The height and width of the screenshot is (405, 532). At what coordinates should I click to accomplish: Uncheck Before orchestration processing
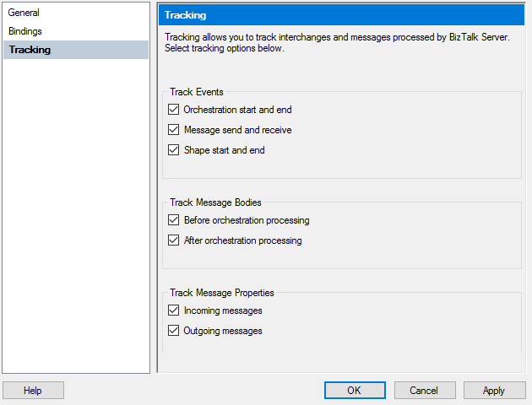pos(174,220)
